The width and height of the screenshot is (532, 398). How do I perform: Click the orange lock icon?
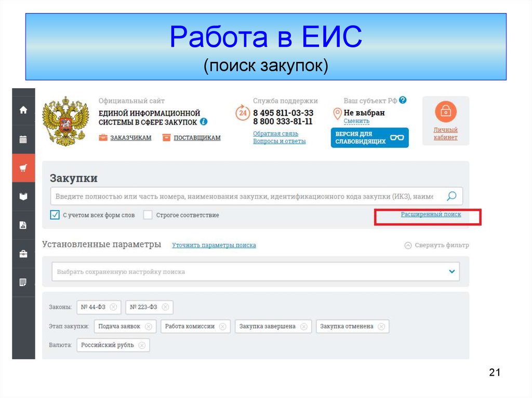coord(445,111)
